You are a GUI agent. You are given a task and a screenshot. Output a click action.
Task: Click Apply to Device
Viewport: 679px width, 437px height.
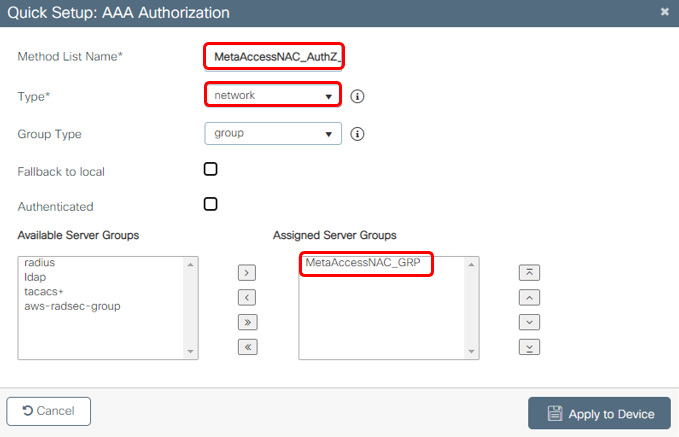(x=599, y=414)
